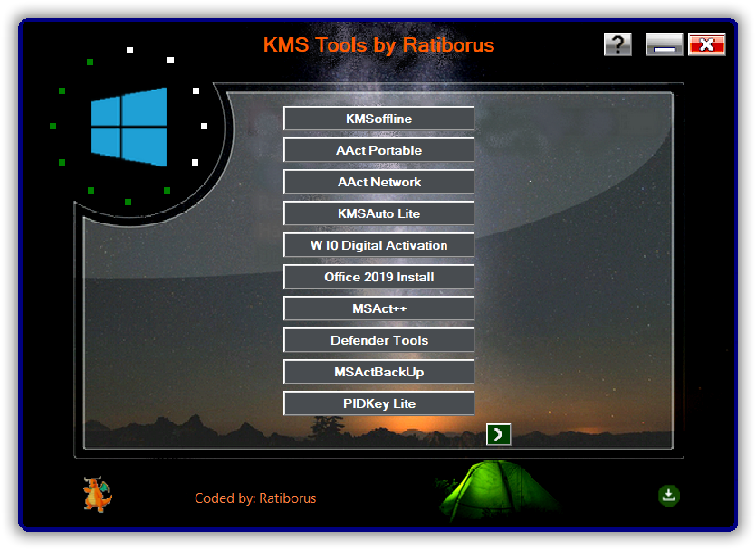Minimize the KMS Tools window
The width and height of the screenshot is (756, 550).
point(664,45)
